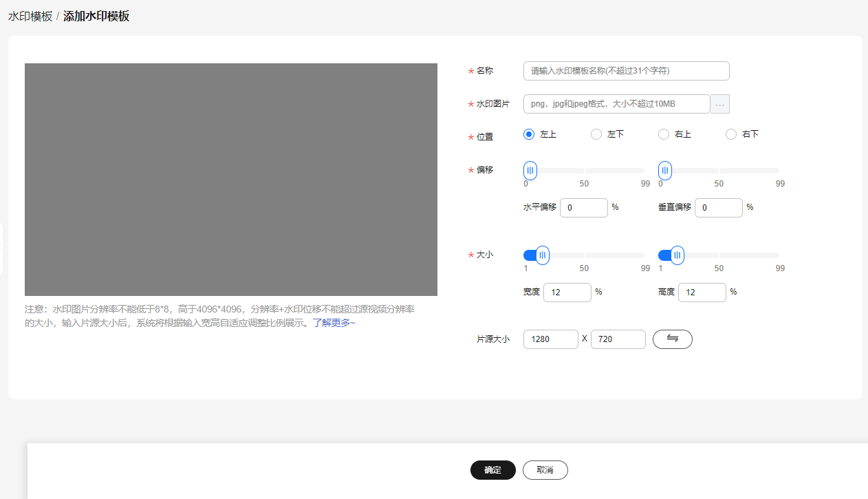Edit the source width 1280 field
The image size is (868, 499).
pos(551,339)
